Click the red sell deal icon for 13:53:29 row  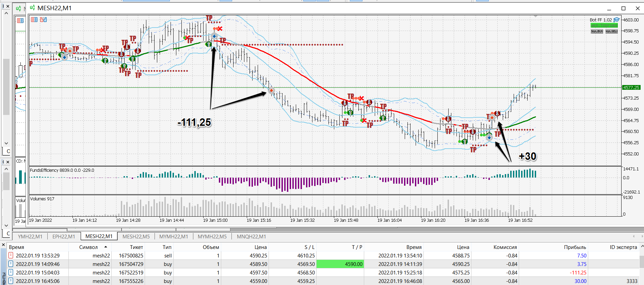click(11, 255)
